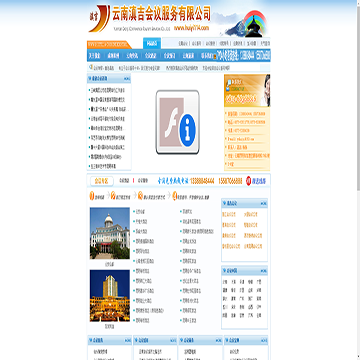Open the first orange link in the hotel meetings panel
This screenshot has width=360, height=360.
tap(229, 214)
